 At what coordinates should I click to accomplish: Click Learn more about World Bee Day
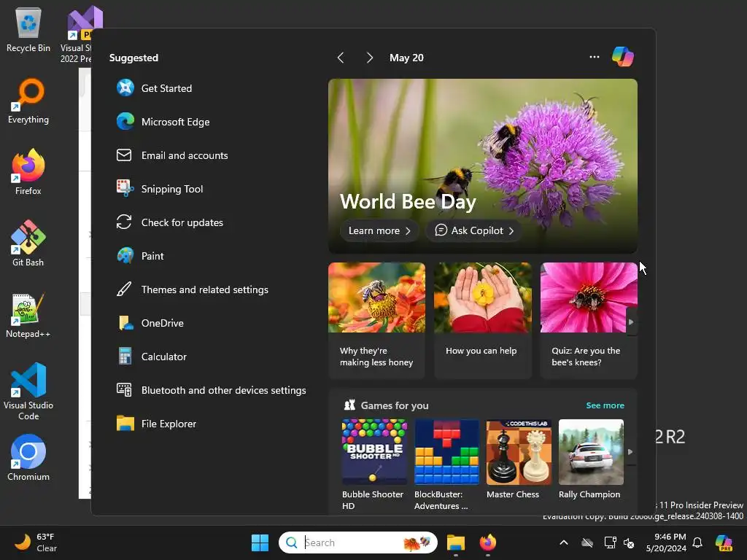[x=379, y=230]
